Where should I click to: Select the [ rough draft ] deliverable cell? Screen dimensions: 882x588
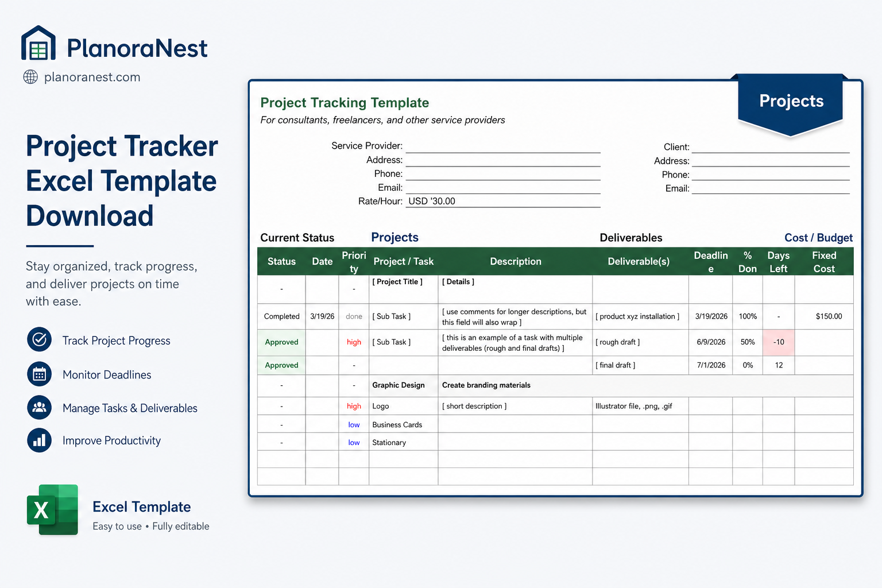(640, 342)
